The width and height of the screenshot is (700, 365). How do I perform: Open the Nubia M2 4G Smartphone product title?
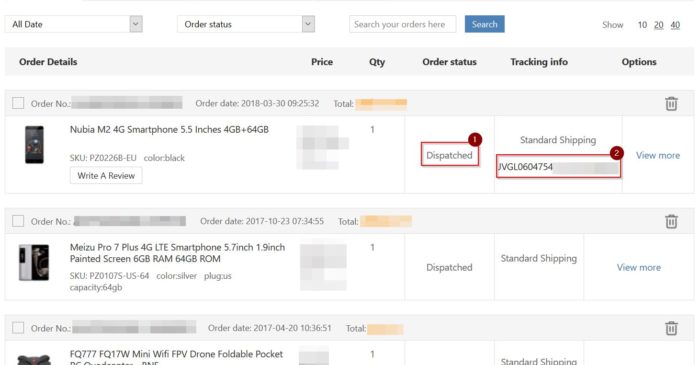pos(169,129)
